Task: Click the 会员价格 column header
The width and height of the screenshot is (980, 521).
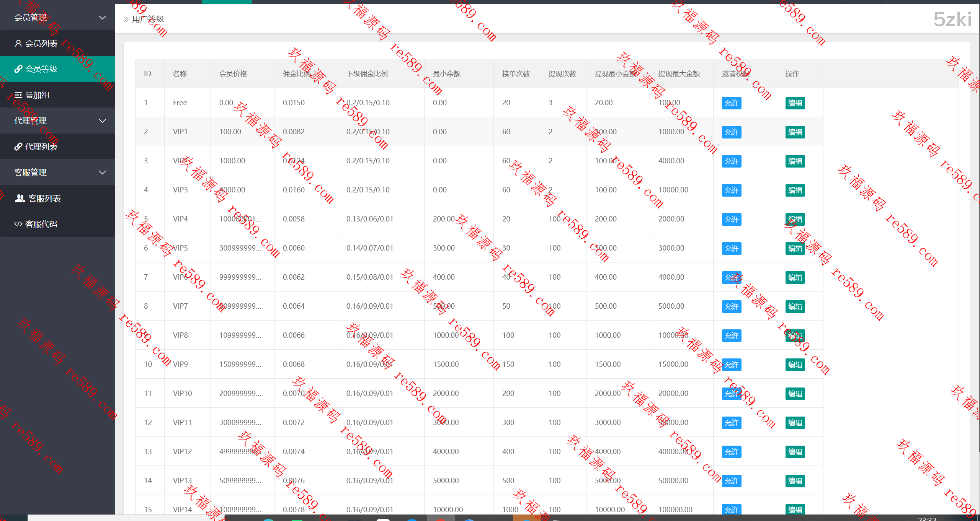Action: pyautogui.click(x=233, y=73)
